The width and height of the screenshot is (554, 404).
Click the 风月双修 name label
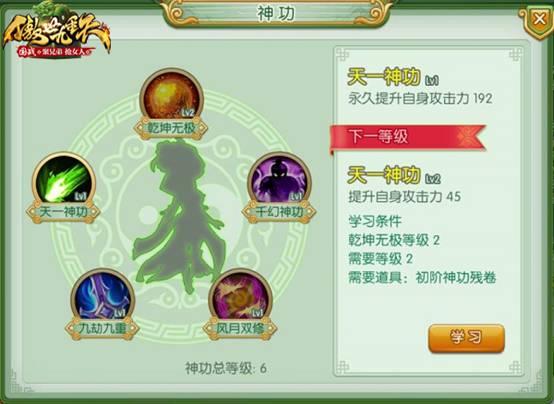pos(240,329)
